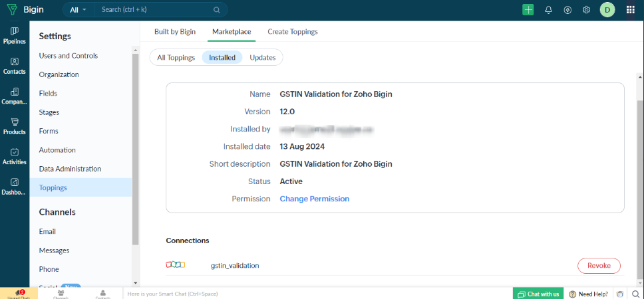The height and width of the screenshot is (299, 644).
Task: Click the topping name GSTIN Validation for Zoho Bigin
Action: 336,94
